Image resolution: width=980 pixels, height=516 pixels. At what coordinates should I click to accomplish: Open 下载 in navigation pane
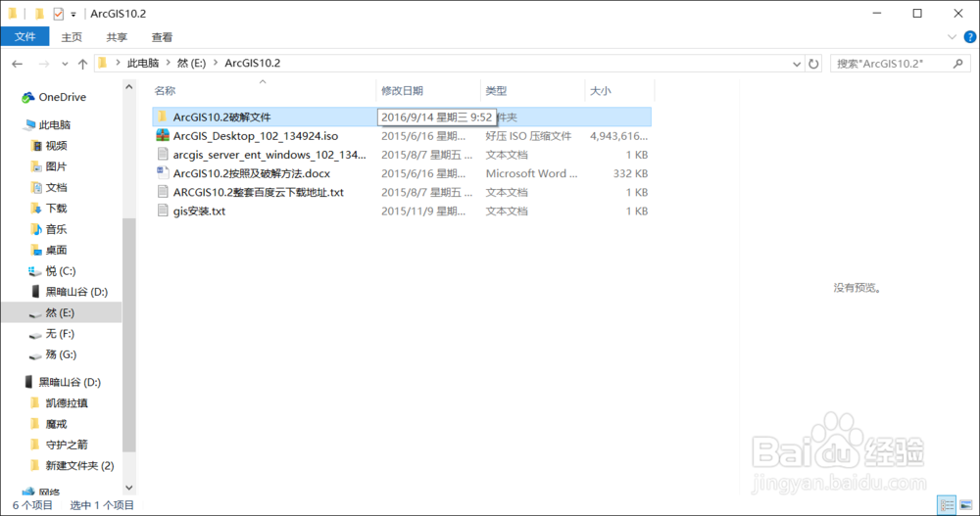(x=56, y=208)
